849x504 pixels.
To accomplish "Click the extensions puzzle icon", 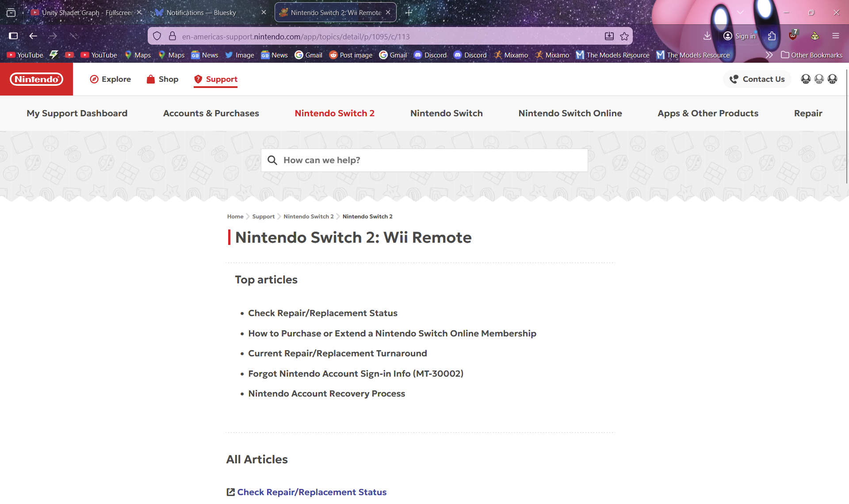I will point(772,36).
